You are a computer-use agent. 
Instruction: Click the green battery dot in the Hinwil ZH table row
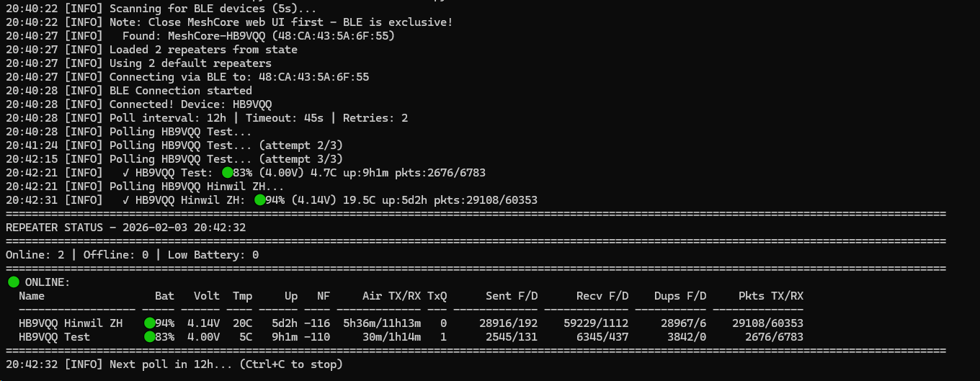[149, 323]
